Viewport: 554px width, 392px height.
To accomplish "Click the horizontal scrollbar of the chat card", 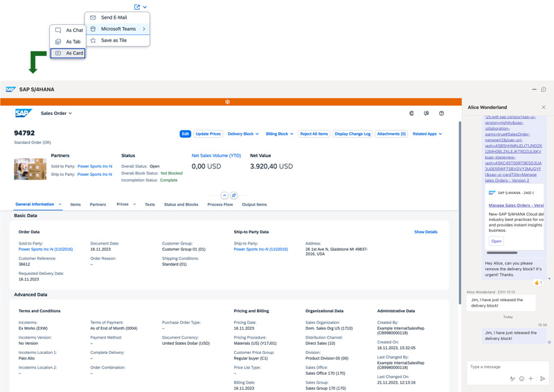I will (501, 253).
